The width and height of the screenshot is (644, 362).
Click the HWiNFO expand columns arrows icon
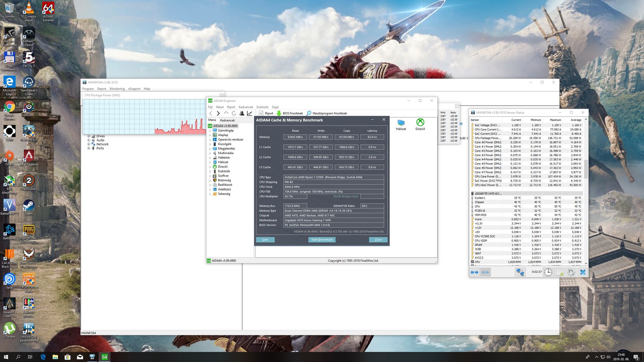pyautogui.click(x=475, y=272)
